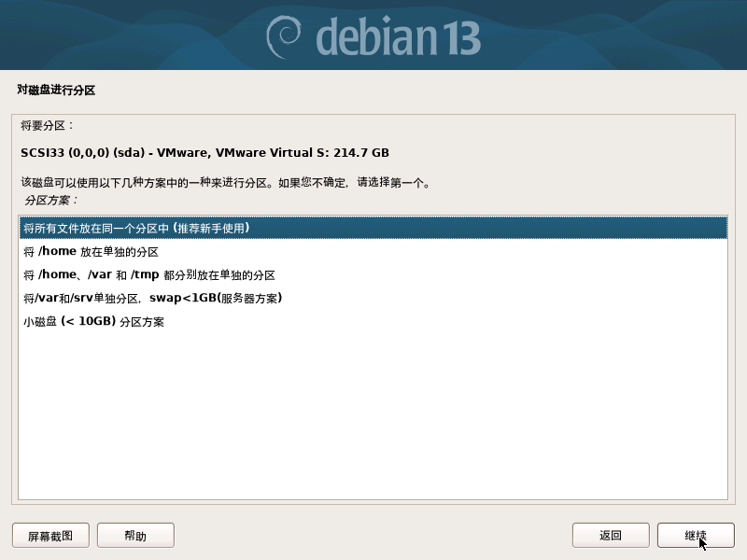
Task: Click the "debian 13" banner text
Action: click(x=399, y=36)
